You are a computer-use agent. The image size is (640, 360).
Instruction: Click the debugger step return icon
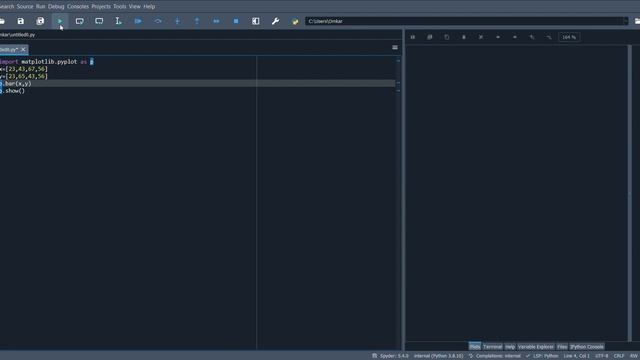(x=197, y=21)
